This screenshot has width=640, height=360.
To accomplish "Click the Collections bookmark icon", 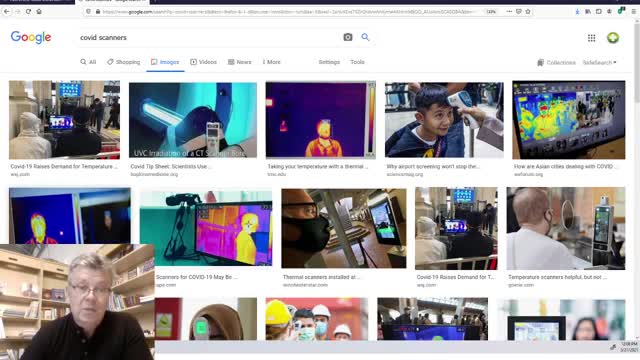I will pos(540,62).
